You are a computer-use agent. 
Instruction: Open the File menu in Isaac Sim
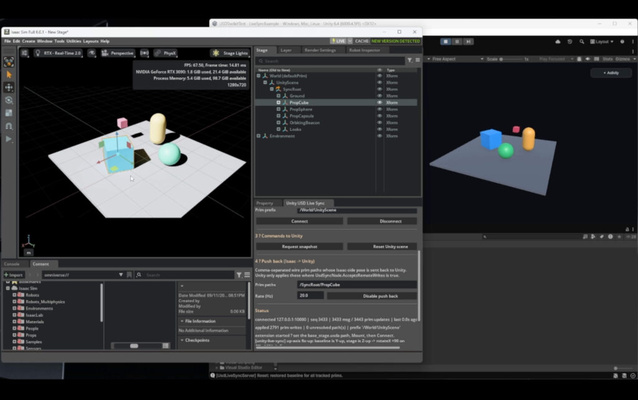pos(7,41)
